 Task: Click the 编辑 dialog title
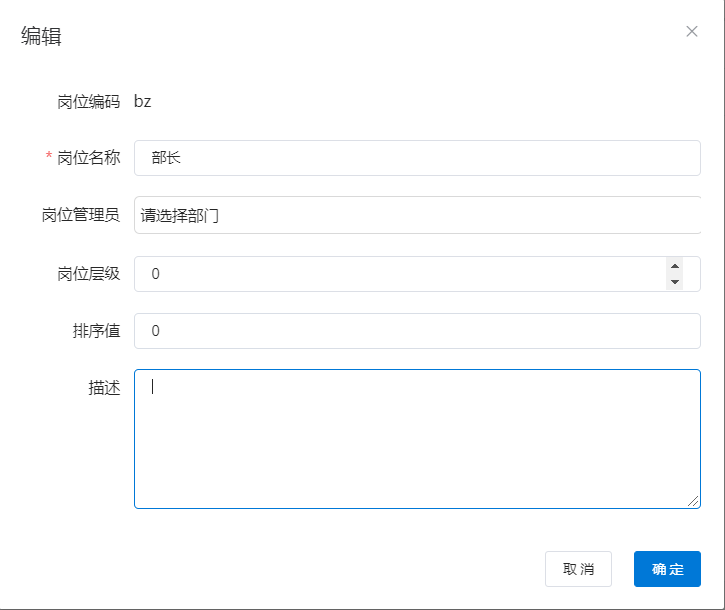pyautogui.click(x=42, y=37)
